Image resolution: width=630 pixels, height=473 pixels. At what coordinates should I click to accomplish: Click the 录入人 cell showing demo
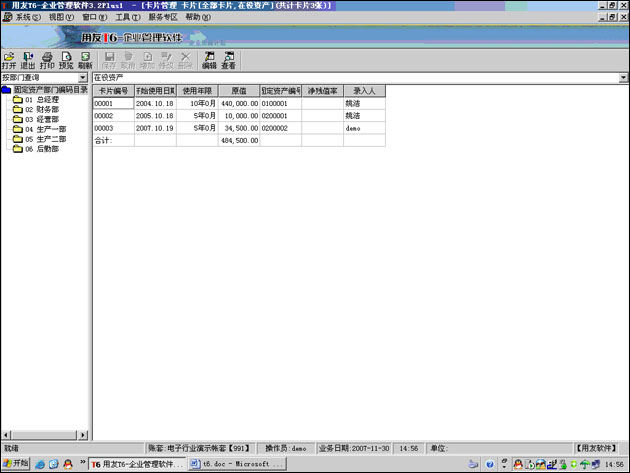pos(364,128)
